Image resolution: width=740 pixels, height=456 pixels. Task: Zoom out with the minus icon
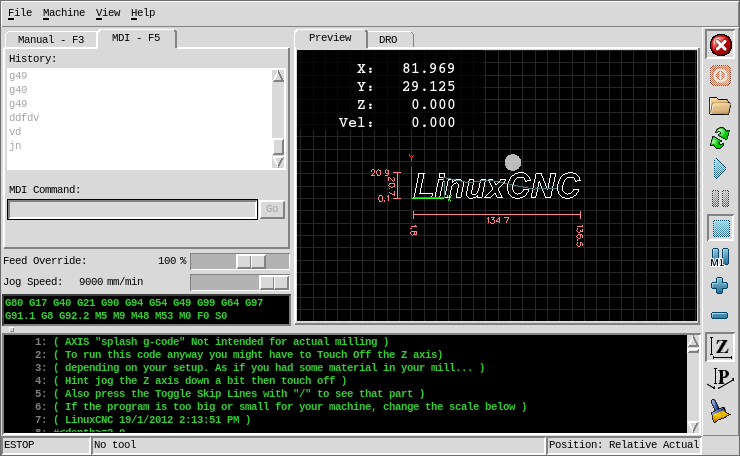point(720,315)
